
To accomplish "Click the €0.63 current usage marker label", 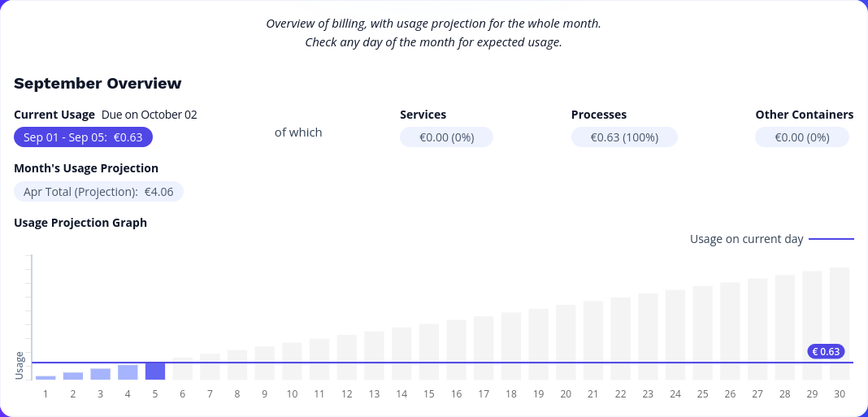I will (826, 352).
